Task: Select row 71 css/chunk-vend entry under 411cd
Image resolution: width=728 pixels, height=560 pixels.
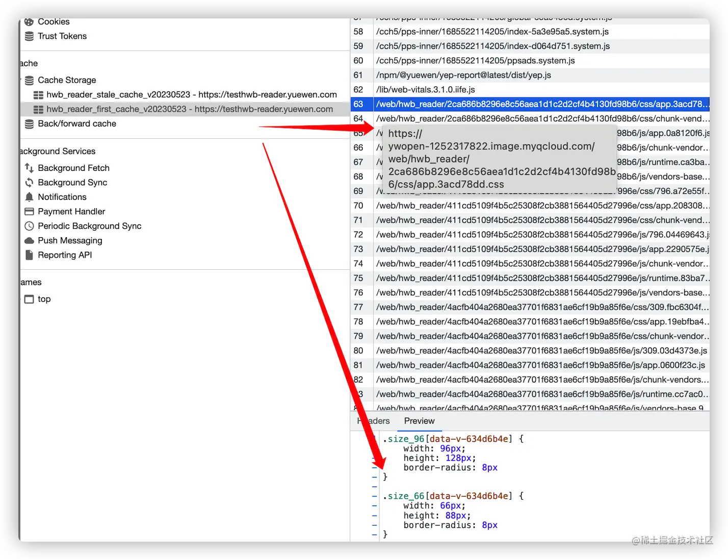Action: pyautogui.click(x=530, y=220)
